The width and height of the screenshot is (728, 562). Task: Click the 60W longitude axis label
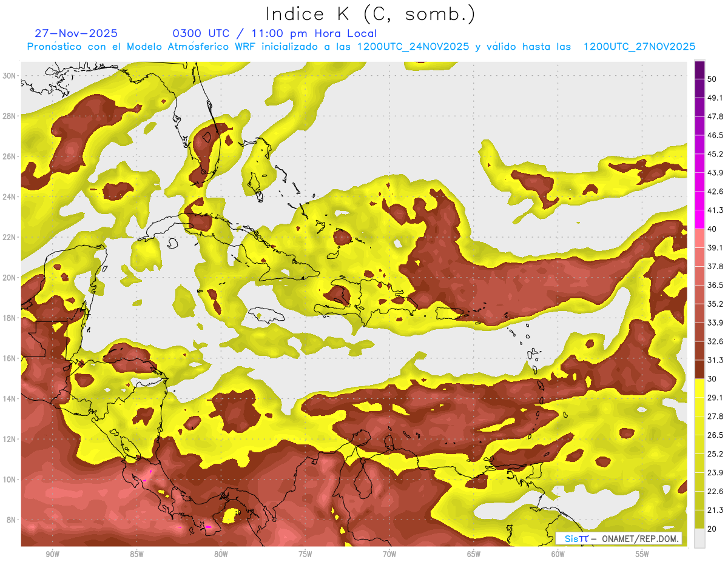[x=558, y=554]
